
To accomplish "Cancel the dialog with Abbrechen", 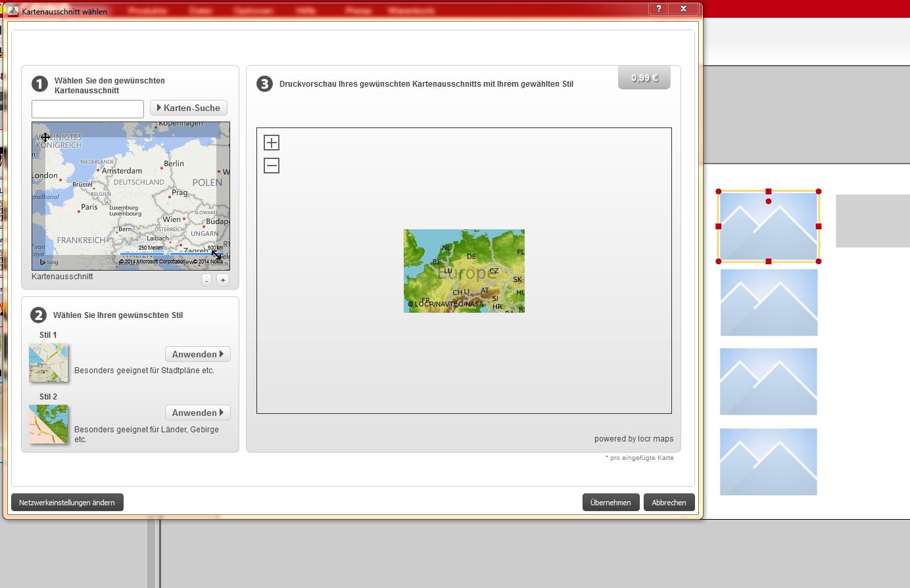I will point(669,503).
